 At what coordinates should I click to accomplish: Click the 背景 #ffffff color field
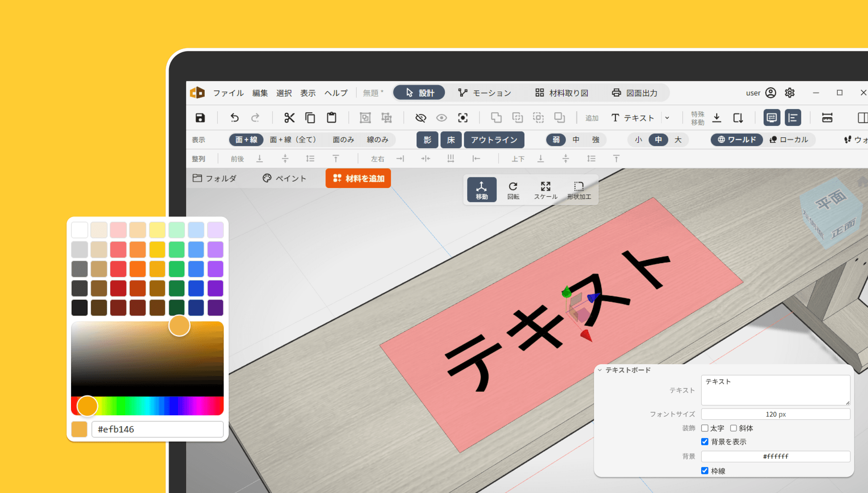click(775, 456)
